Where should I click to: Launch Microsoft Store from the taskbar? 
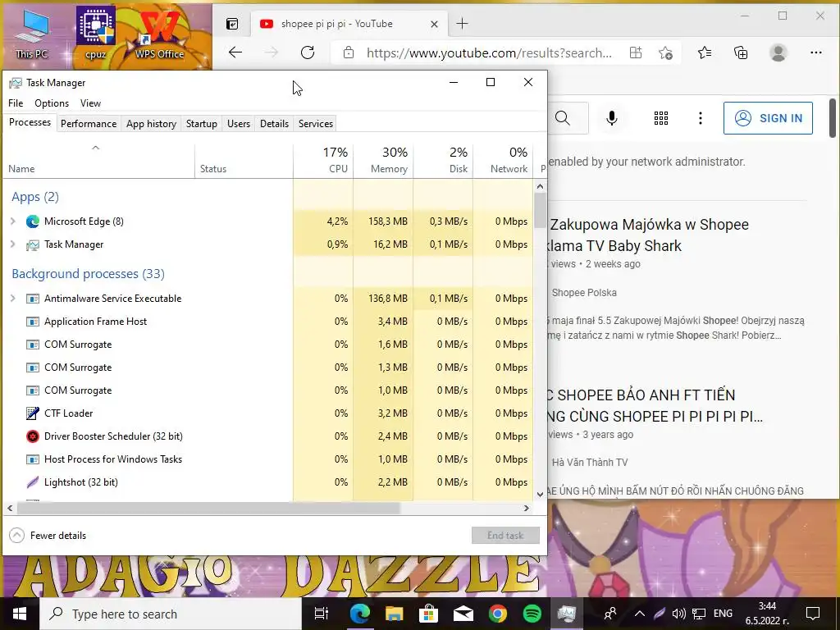[x=428, y=614]
